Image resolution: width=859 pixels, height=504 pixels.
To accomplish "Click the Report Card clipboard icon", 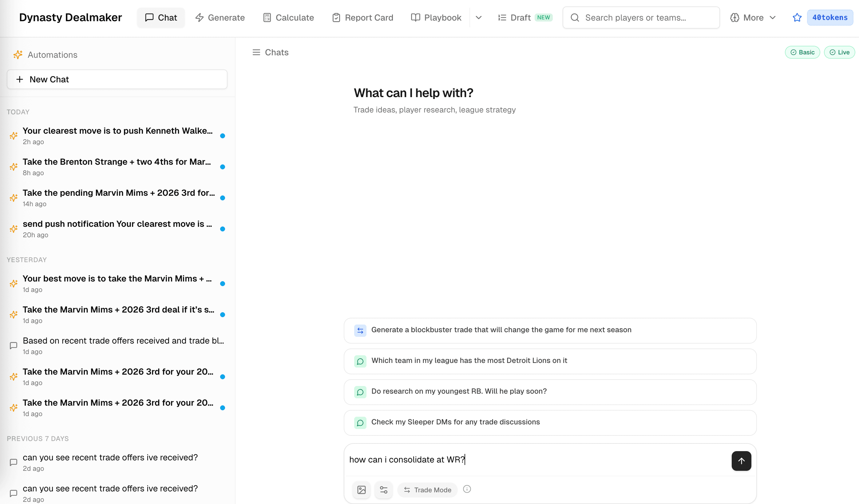I will click(x=336, y=18).
